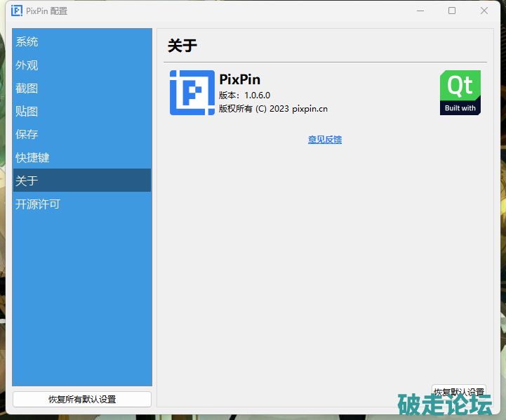
Task: Go to the 截图 settings page
Action: tap(82, 88)
